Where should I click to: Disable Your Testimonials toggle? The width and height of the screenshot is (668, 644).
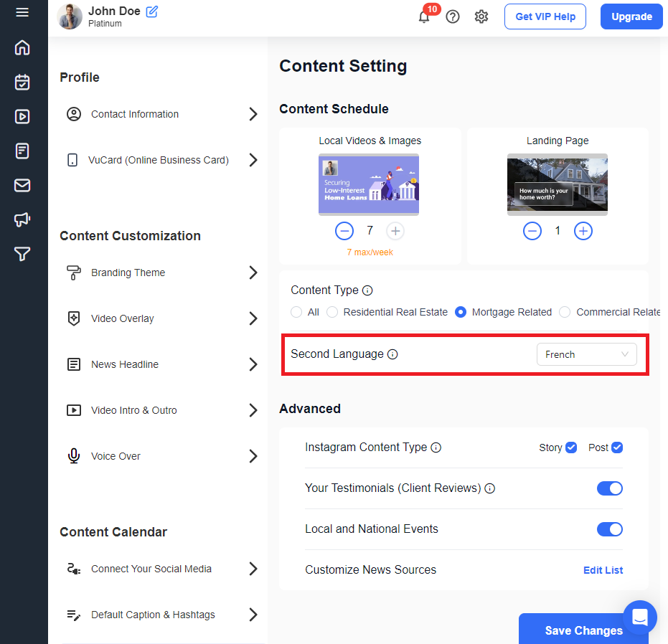click(x=610, y=488)
